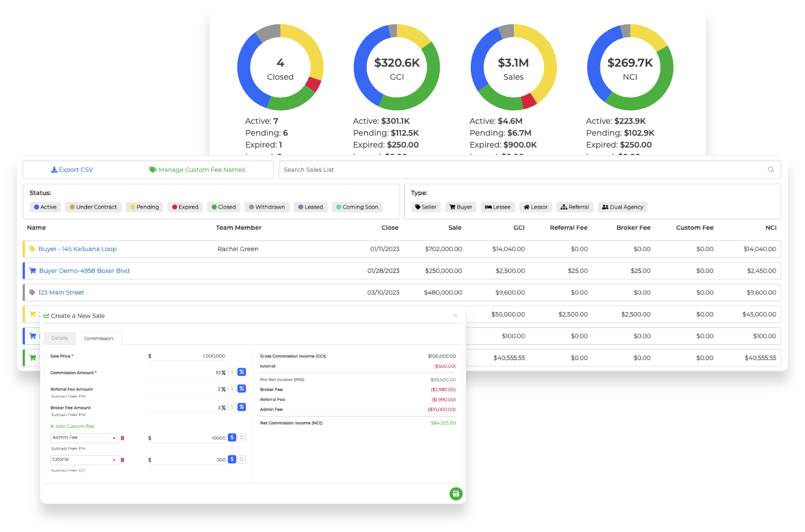Image resolution: width=805 pixels, height=532 pixels.
Task: Click the NCI donut chart
Action: 630,67
